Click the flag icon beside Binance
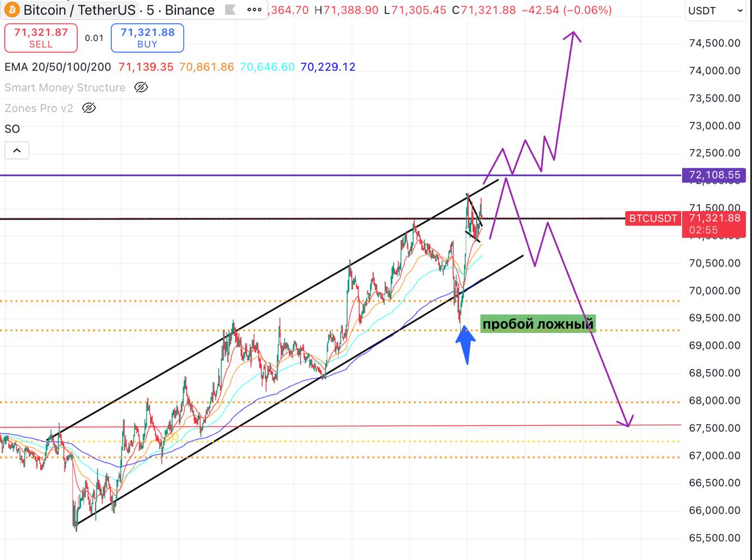The height and width of the screenshot is (560, 752). (x=231, y=10)
